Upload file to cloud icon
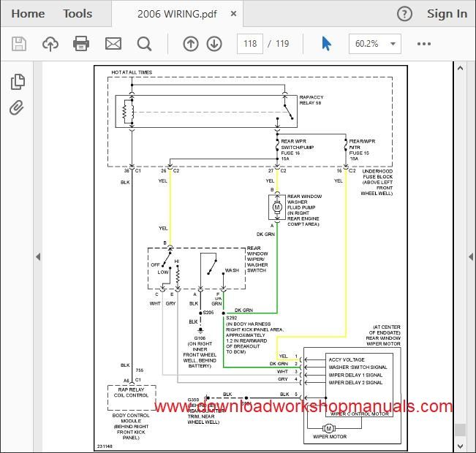 click(50, 44)
